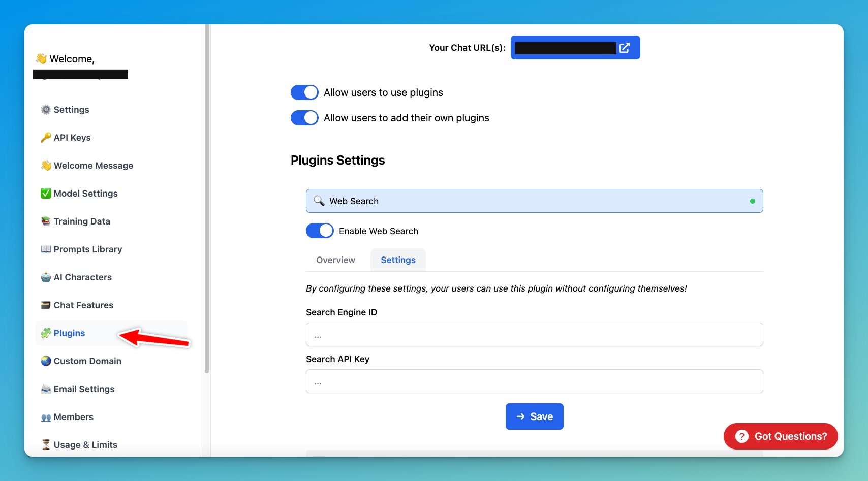
Task: Switch to the Overview tab
Action: [x=335, y=260]
